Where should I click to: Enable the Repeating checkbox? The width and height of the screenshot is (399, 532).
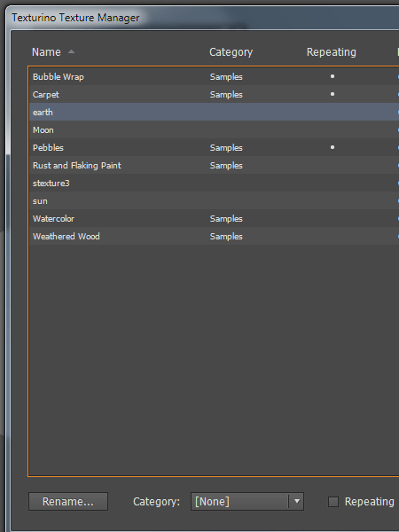point(333,502)
